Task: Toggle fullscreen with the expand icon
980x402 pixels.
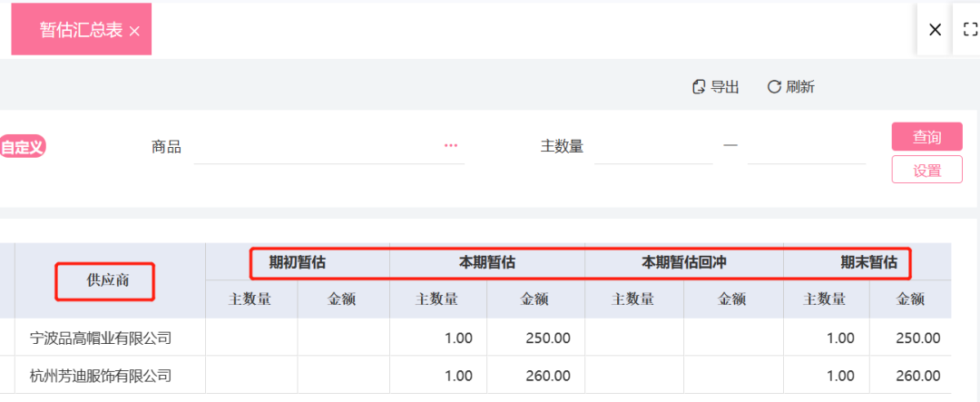Action: (970, 29)
